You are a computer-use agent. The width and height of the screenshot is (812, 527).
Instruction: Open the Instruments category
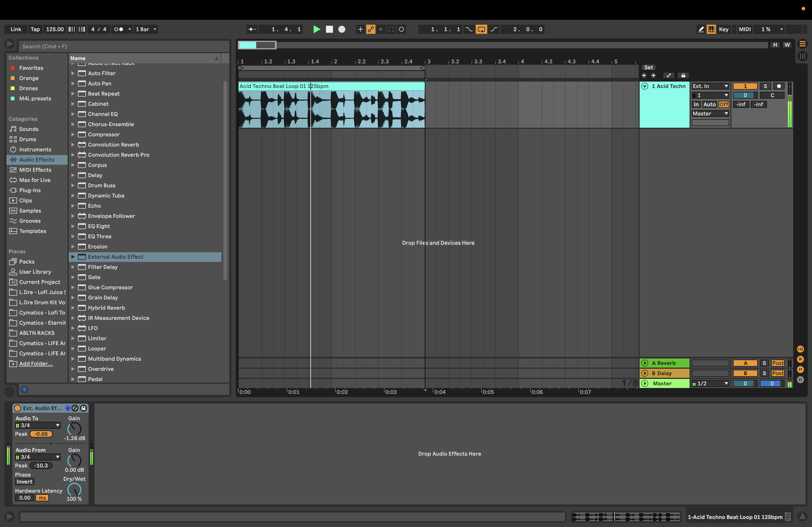[35, 150]
